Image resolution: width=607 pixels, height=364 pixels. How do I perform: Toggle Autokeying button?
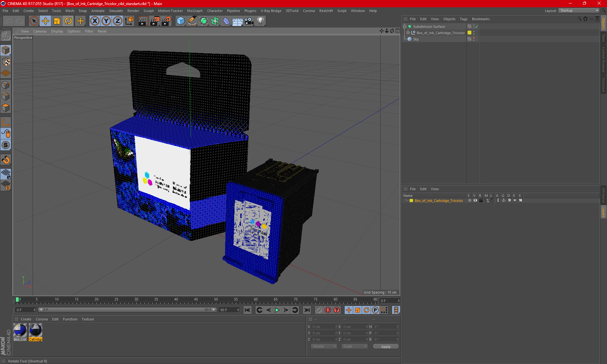pos(328,310)
